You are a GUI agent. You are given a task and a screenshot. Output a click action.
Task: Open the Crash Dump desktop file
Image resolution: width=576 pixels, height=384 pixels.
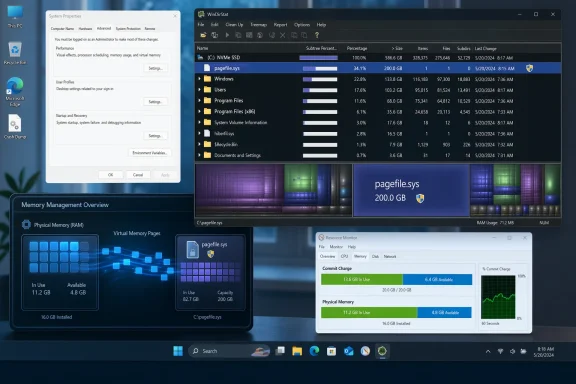pyautogui.click(x=15, y=127)
